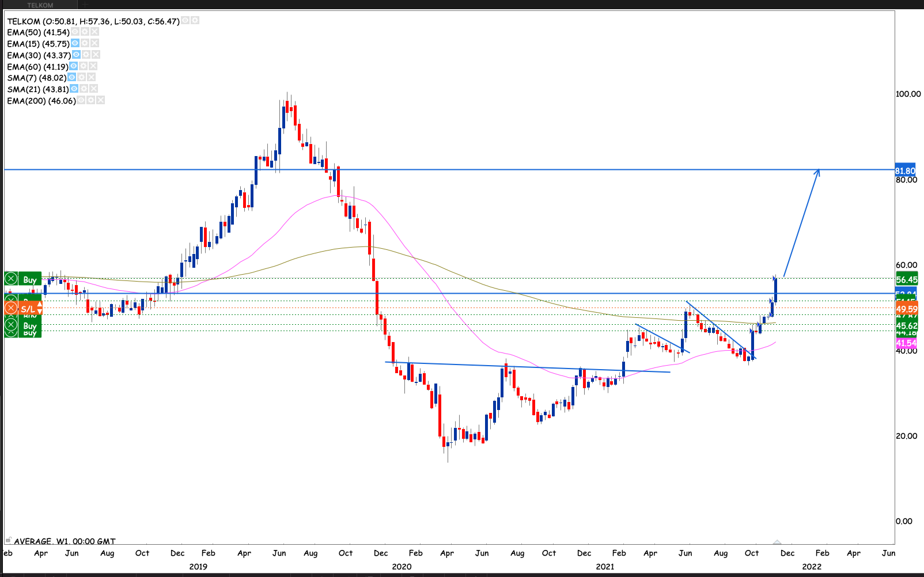Open settings gear for SMA(7) indicator
Screen dimensions: 924x577
pyautogui.click(x=81, y=77)
